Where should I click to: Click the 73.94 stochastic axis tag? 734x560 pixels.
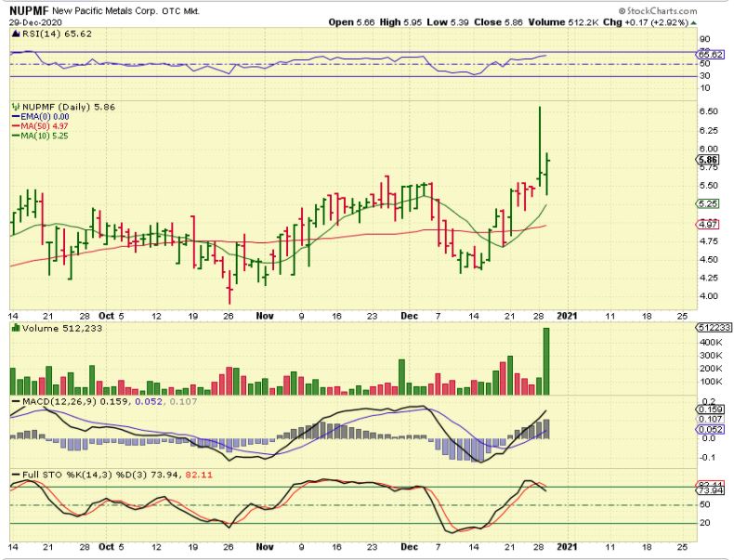point(711,490)
